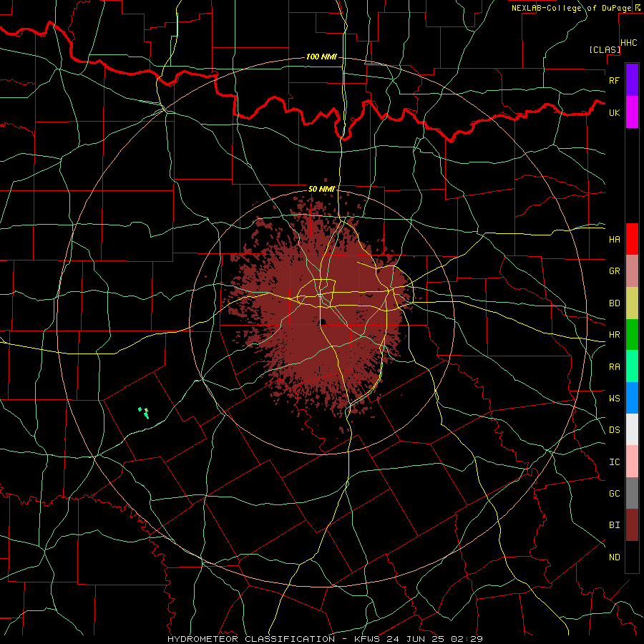The height and width of the screenshot is (644, 644).
Task: Click the 100 NMI range ring label
Action: 321,57
